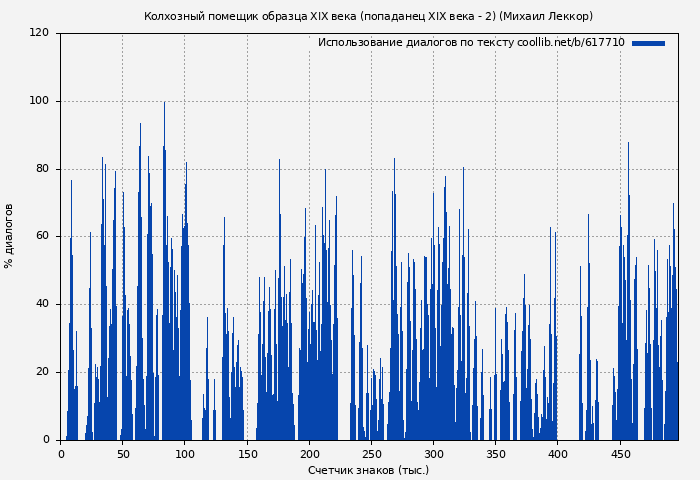Screen dimensions: 700x480
Task: Click the x-axis tick label 250
Action: tap(371, 454)
